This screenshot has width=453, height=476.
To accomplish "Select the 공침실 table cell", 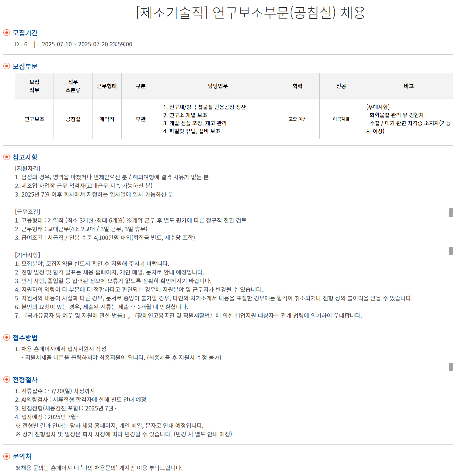I will coord(73,119).
